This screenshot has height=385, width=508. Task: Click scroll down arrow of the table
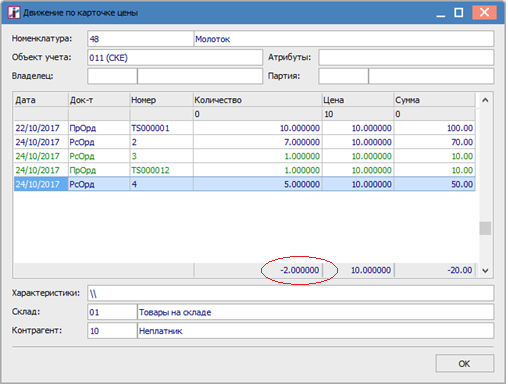[x=486, y=271]
